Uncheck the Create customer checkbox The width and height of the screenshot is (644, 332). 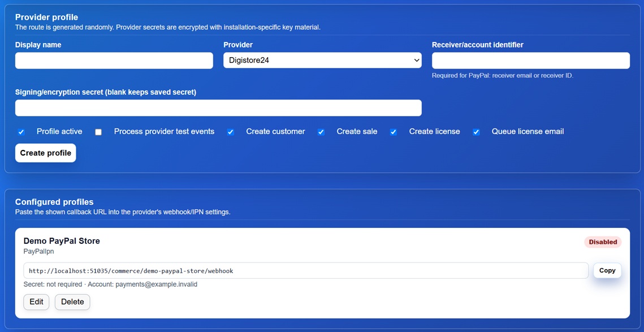click(231, 132)
